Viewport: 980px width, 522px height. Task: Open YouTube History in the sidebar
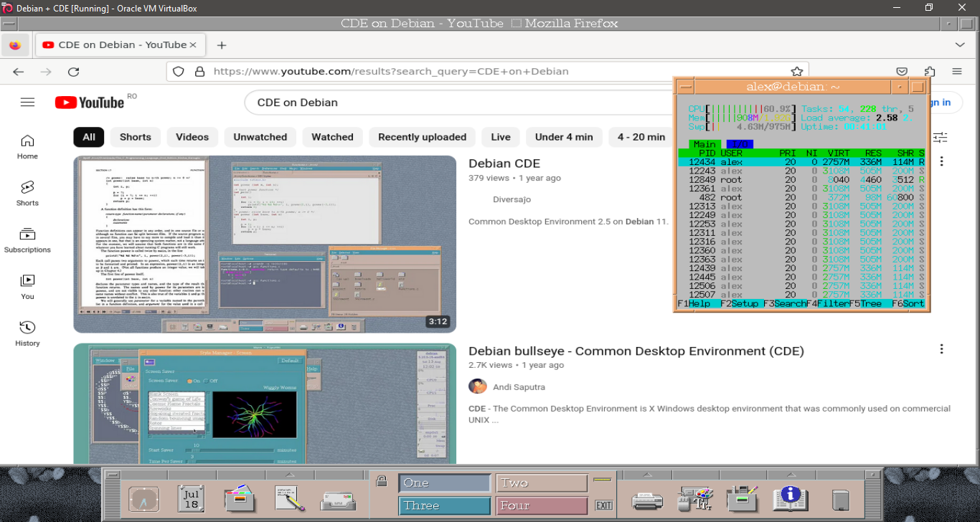coord(27,333)
